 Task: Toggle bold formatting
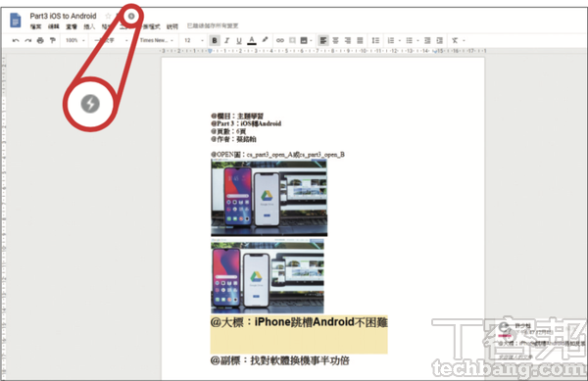coord(215,40)
